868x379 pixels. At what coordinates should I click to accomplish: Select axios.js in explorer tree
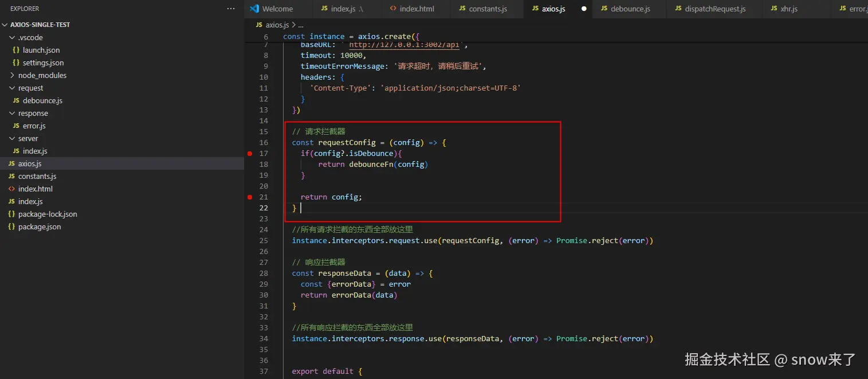tap(122, 163)
